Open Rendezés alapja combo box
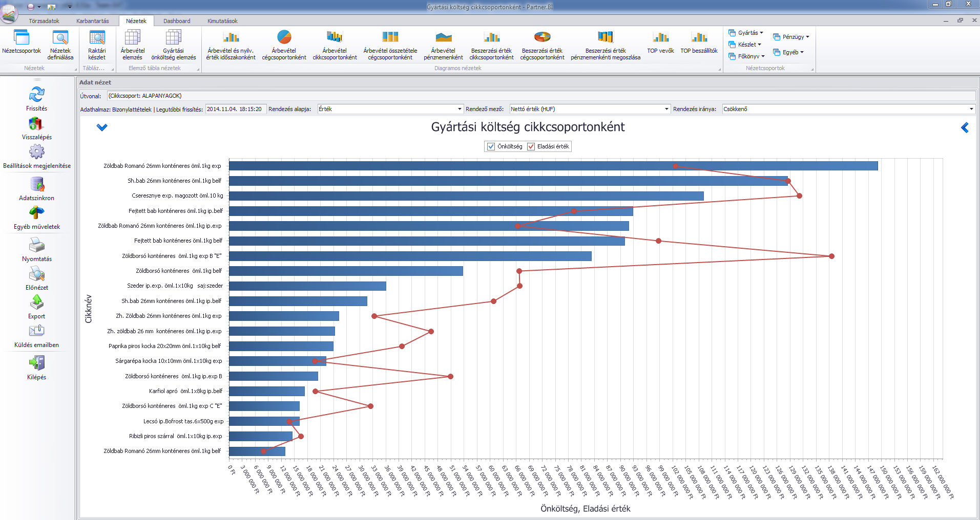980x520 pixels. pos(390,109)
